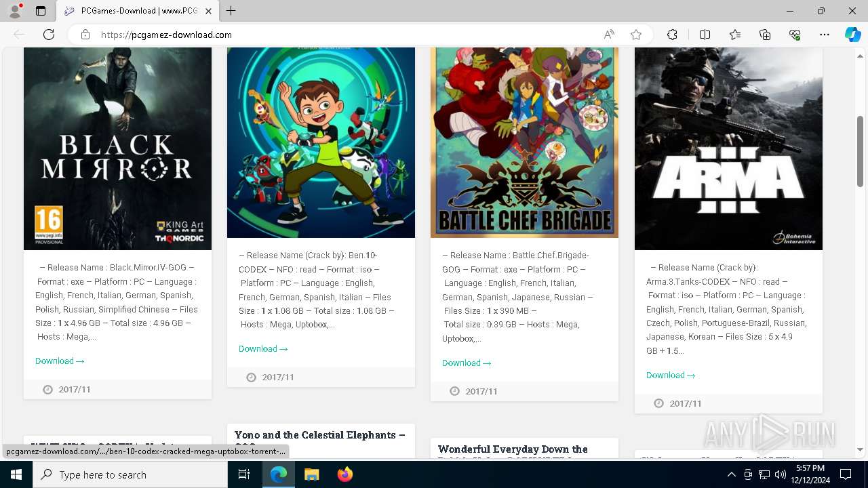
Task: Click the 2017/11 date under Ben 10
Action: tap(278, 378)
